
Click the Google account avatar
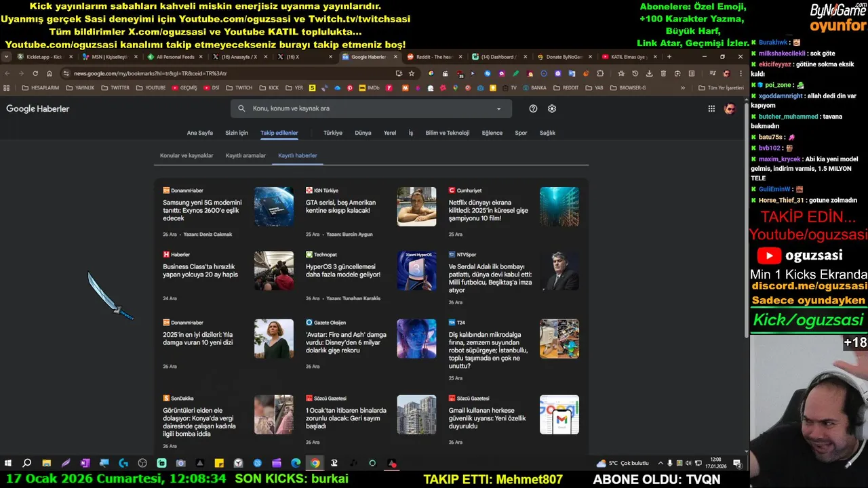(730, 108)
